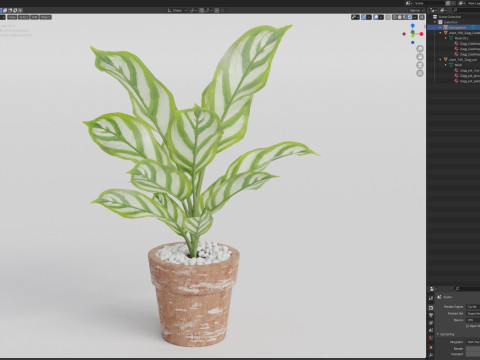This screenshot has height=360, width=480.
Task: Collapse the Collection tree arrow
Action: [x=435, y=22]
